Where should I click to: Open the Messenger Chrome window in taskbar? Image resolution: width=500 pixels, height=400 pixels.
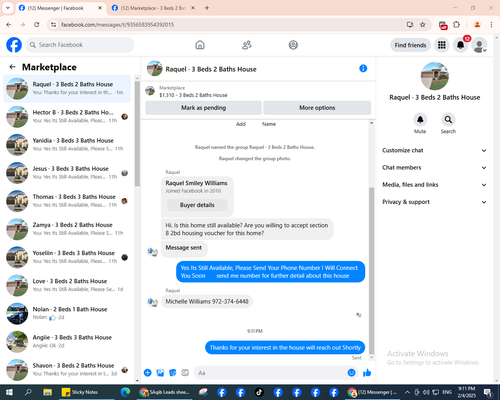pos(372,392)
